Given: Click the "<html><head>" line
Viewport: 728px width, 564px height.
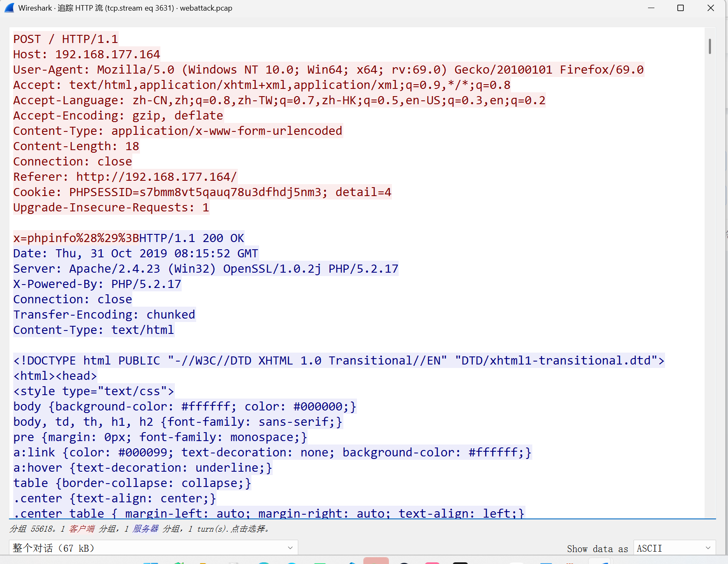Looking at the screenshot, I should [x=55, y=376].
